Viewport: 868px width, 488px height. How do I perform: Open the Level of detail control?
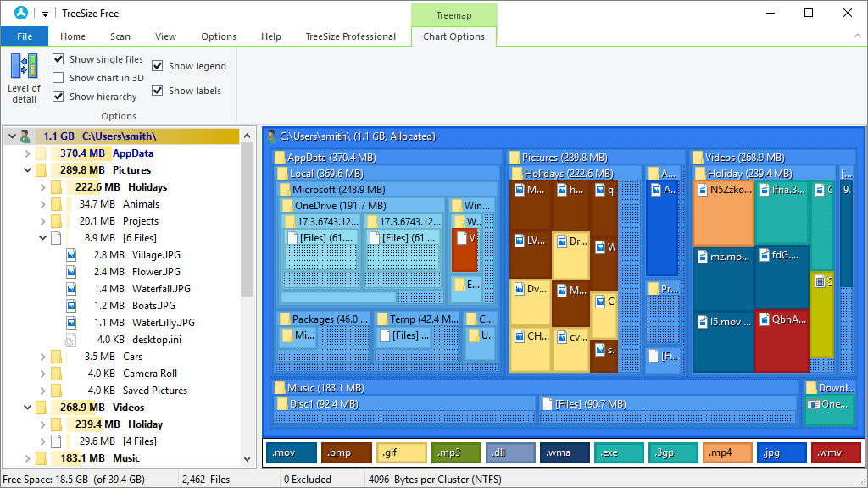tap(24, 78)
